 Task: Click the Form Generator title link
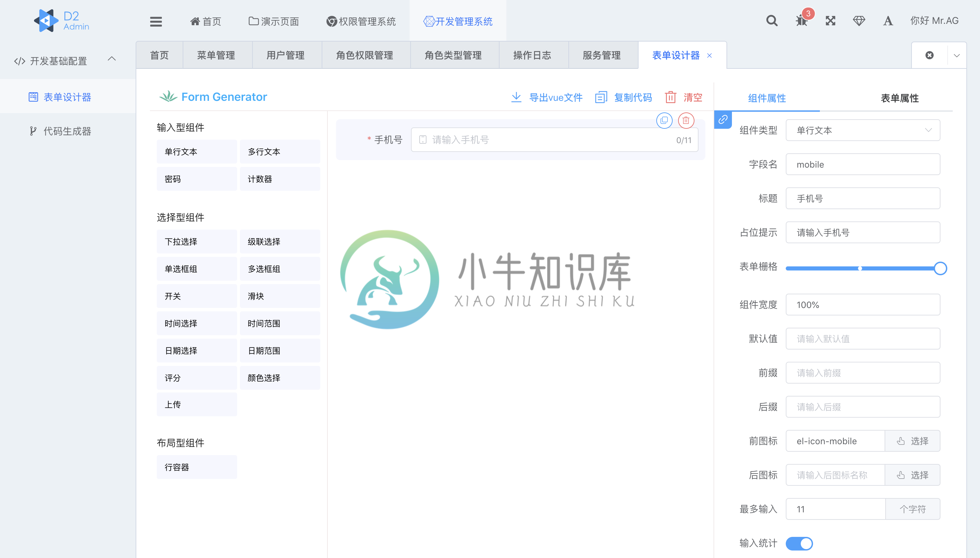click(213, 97)
